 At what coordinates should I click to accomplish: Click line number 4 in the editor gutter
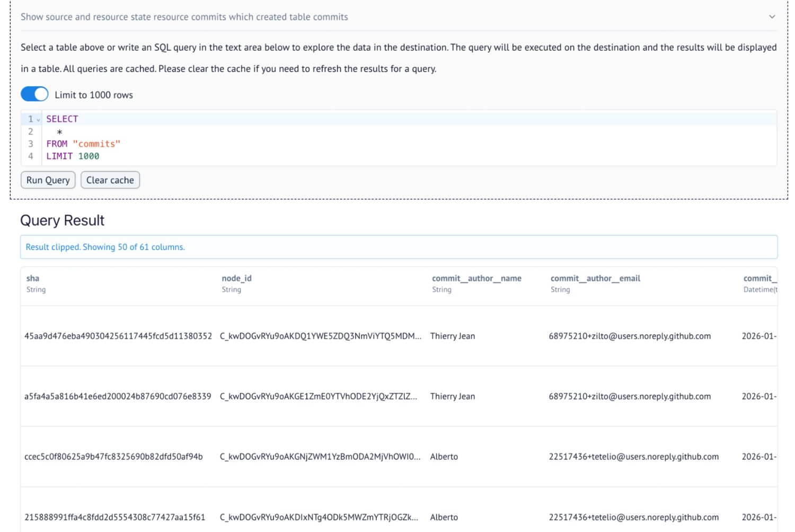pyautogui.click(x=32, y=156)
